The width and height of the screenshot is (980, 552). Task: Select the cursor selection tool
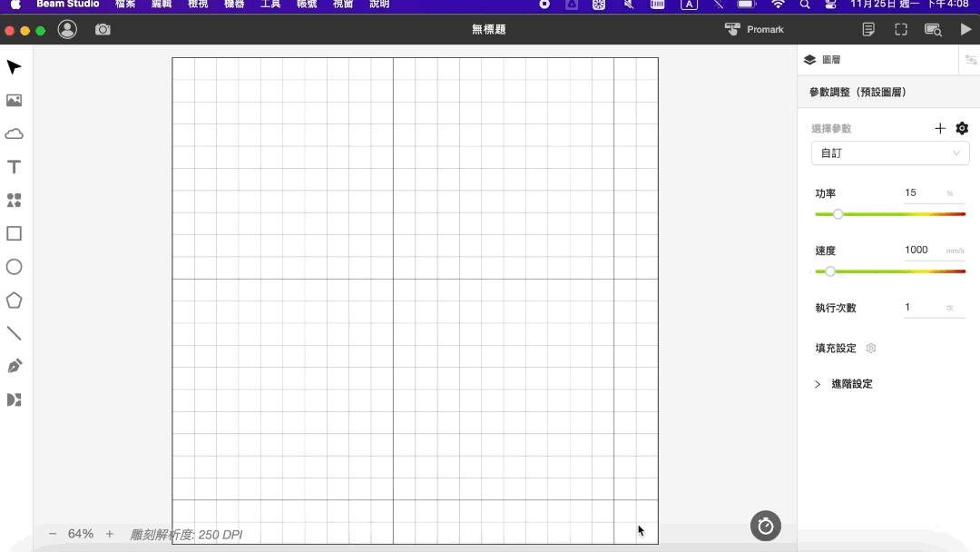pyautogui.click(x=14, y=67)
